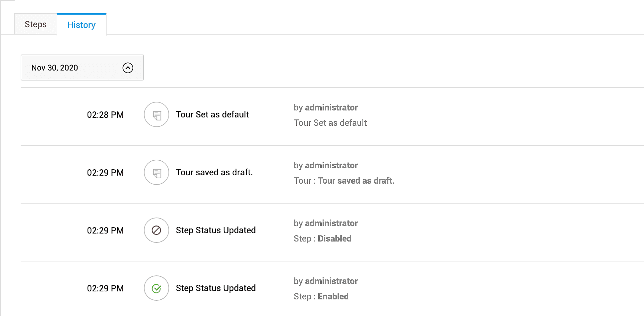Click the disabled slash-circle status icon
The image size is (644, 316).
(157, 230)
